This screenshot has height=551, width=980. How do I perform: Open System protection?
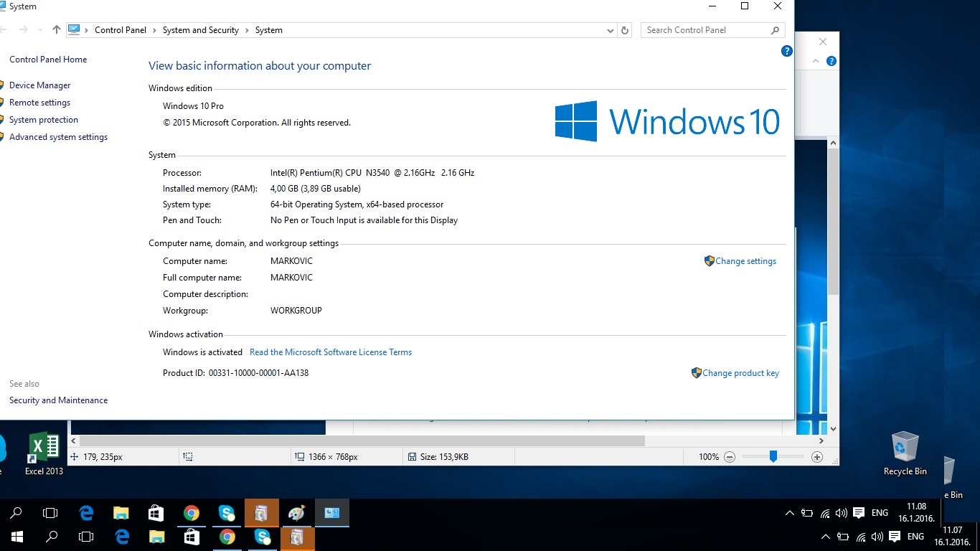[44, 120]
